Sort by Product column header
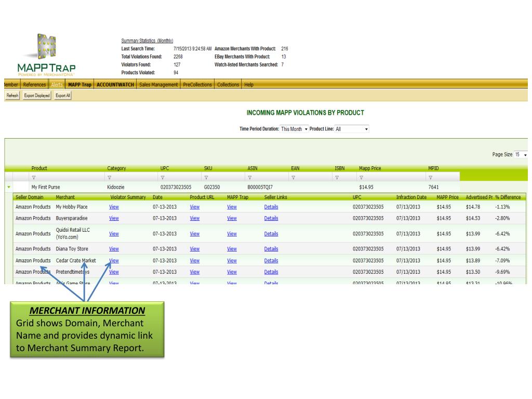The width and height of the screenshot is (532, 399). pos(39,168)
